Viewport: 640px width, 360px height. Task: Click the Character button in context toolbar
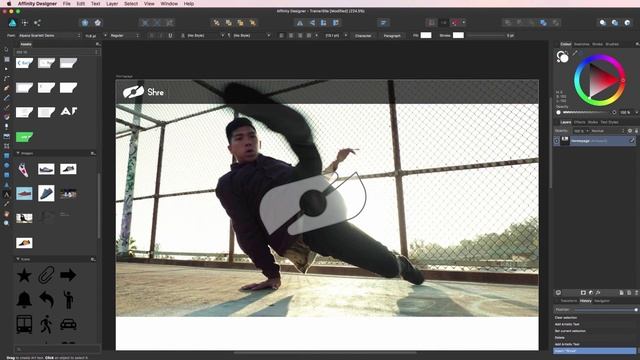[363, 36]
